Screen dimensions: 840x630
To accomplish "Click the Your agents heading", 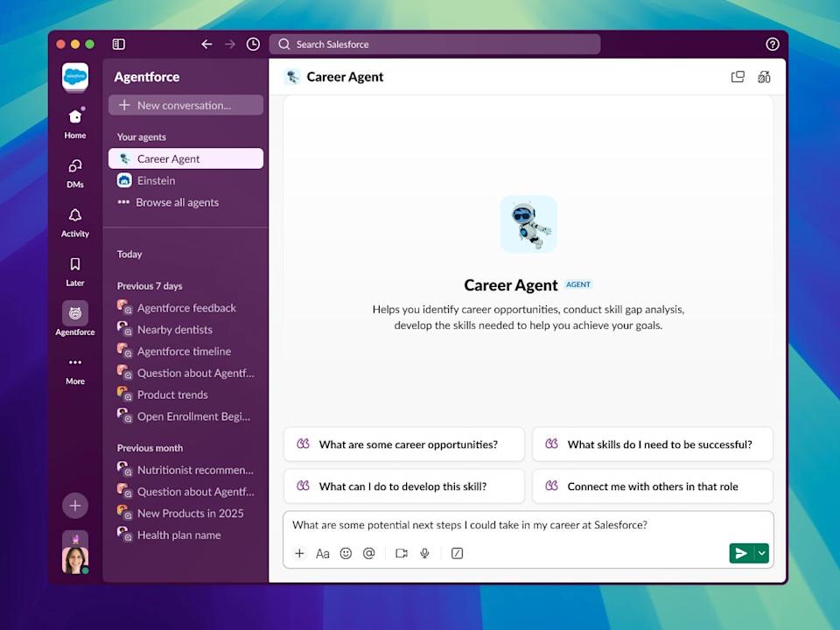I will tap(142, 137).
